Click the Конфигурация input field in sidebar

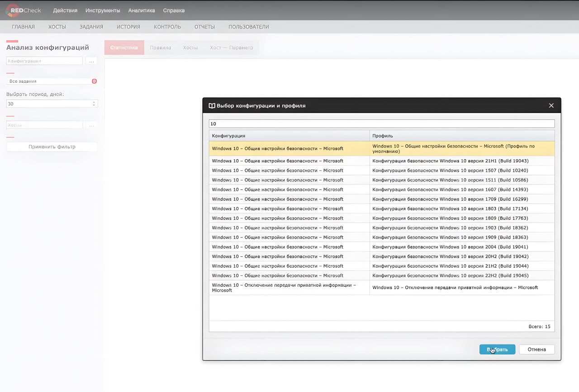pyautogui.click(x=44, y=61)
